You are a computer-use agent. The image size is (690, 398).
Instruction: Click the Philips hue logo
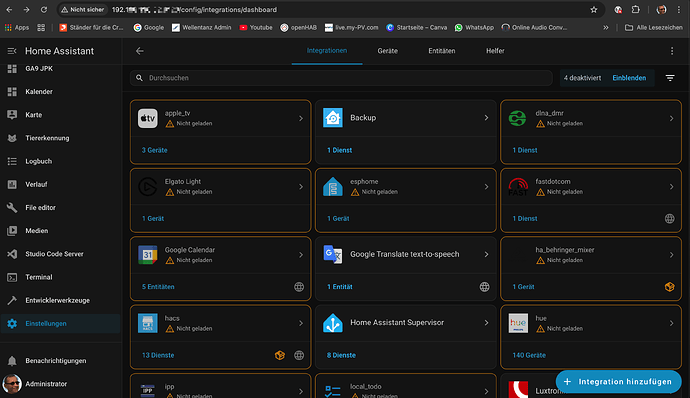pyautogui.click(x=518, y=323)
